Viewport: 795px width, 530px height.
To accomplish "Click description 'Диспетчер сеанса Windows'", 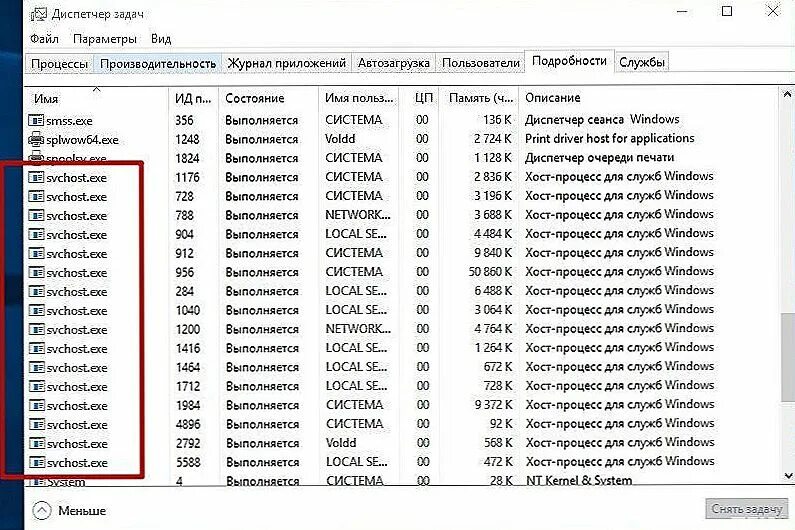I will (x=602, y=120).
